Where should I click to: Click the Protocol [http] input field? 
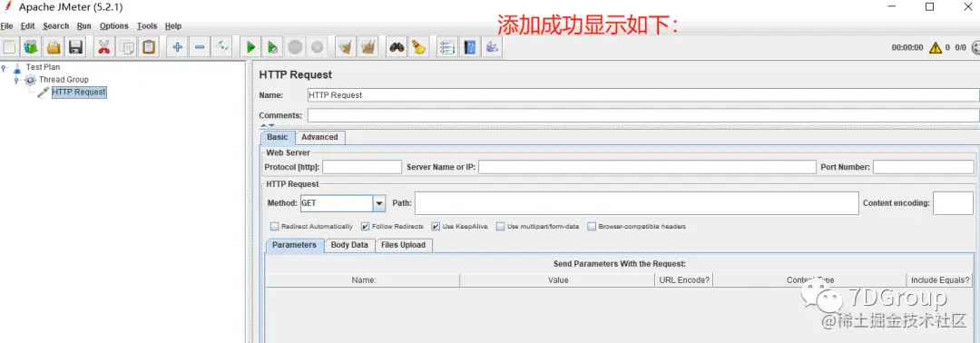click(x=362, y=167)
